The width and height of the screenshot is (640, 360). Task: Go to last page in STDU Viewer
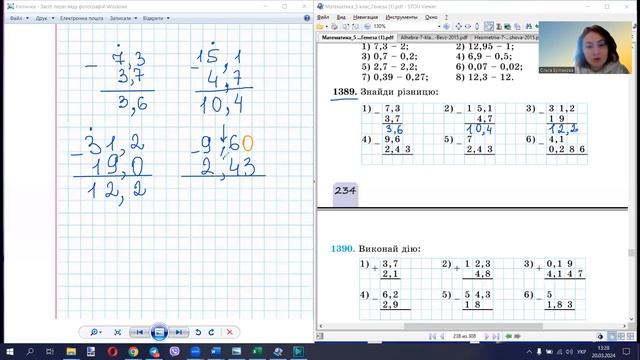pyautogui.click(x=496, y=336)
